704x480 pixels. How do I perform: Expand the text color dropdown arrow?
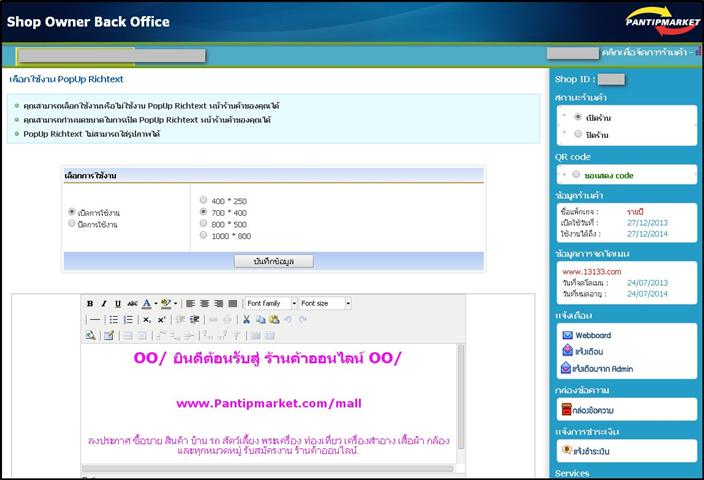(155, 304)
